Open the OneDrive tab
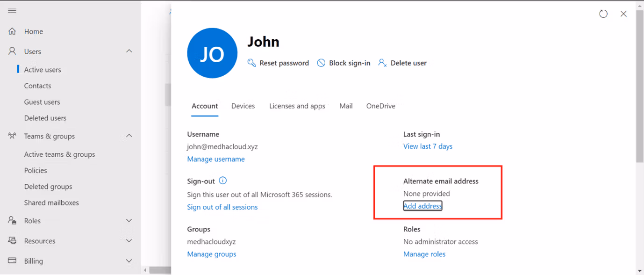Viewport: 644px width, 275px height. click(380, 106)
